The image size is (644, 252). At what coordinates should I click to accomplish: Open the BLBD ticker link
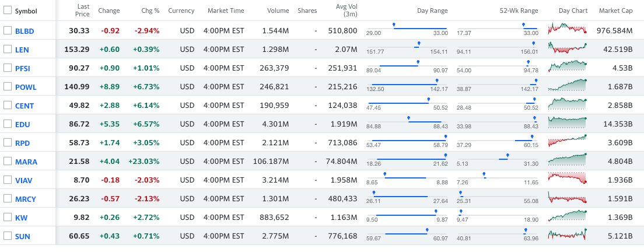click(24, 31)
